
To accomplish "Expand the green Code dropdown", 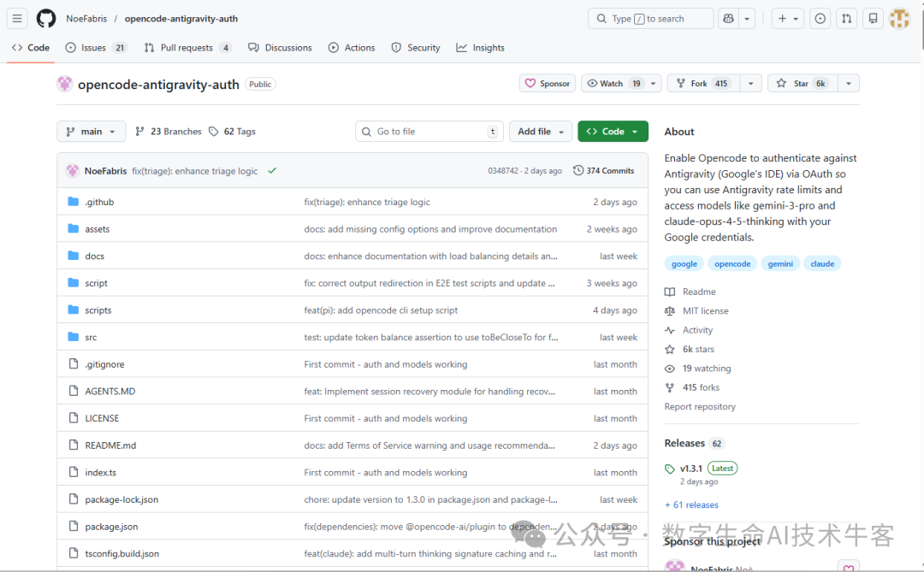I will (613, 132).
